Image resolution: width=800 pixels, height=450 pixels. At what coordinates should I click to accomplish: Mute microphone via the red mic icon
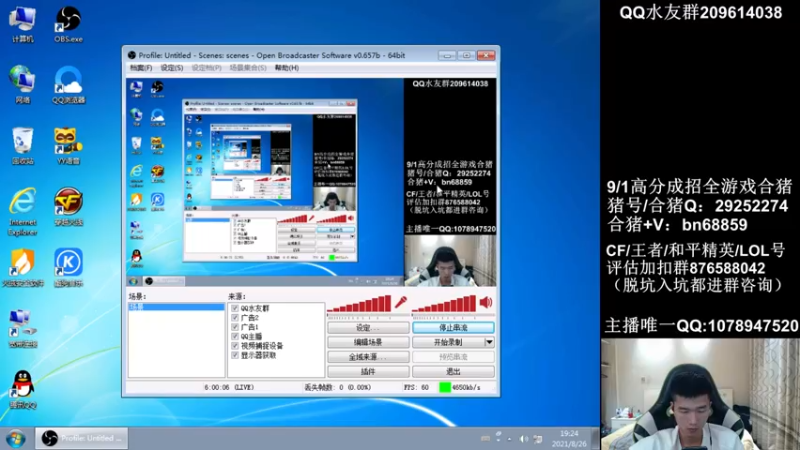tap(401, 303)
